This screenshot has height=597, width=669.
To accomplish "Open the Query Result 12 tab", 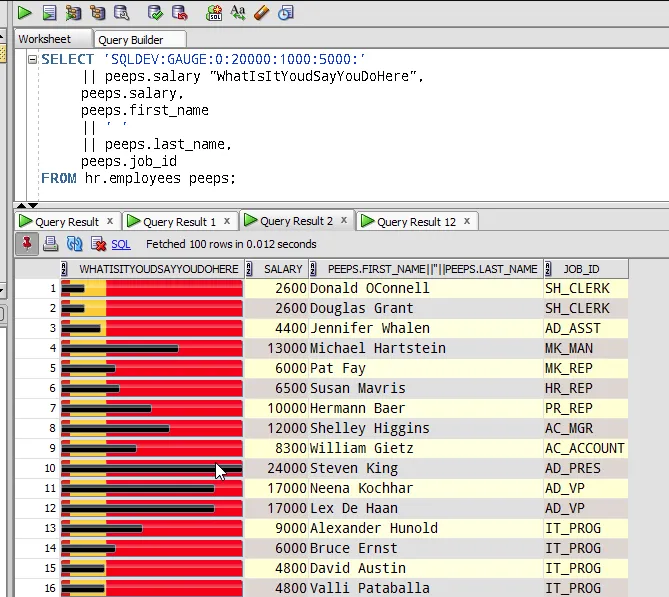I will click(x=415, y=222).
